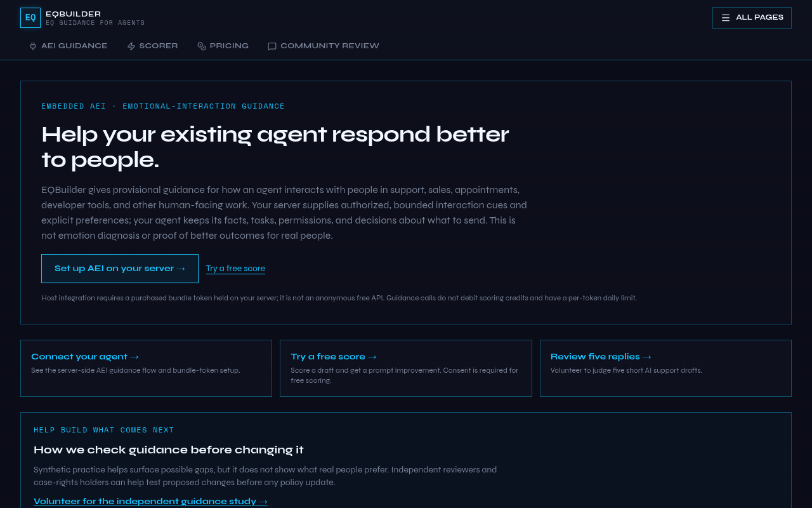
Task: Click the paragraph beginning 'EQBuilder gives provisional guidance'
Action: (284, 213)
